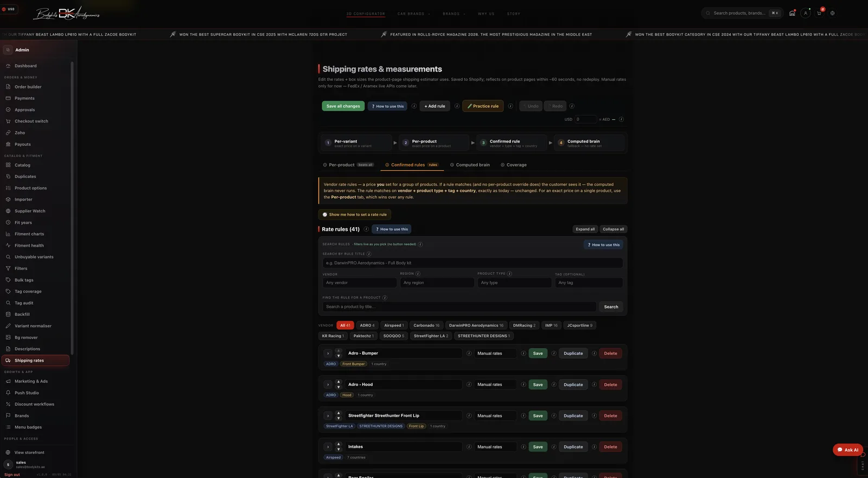The height and width of the screenshot is (478, 868).
Task: Click the info icon beside Rate rules (41)
Action: coord(366,229)
